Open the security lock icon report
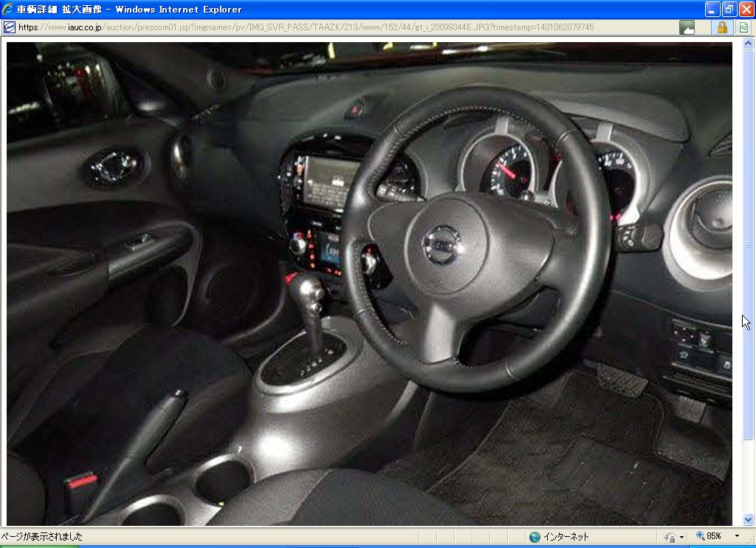756x548 pixels. click(x=722, y=27)
